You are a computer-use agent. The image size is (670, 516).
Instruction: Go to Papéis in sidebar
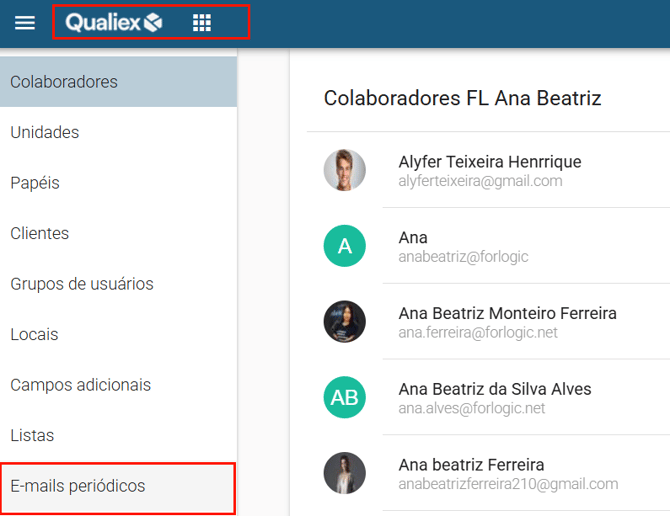(35, 183)
